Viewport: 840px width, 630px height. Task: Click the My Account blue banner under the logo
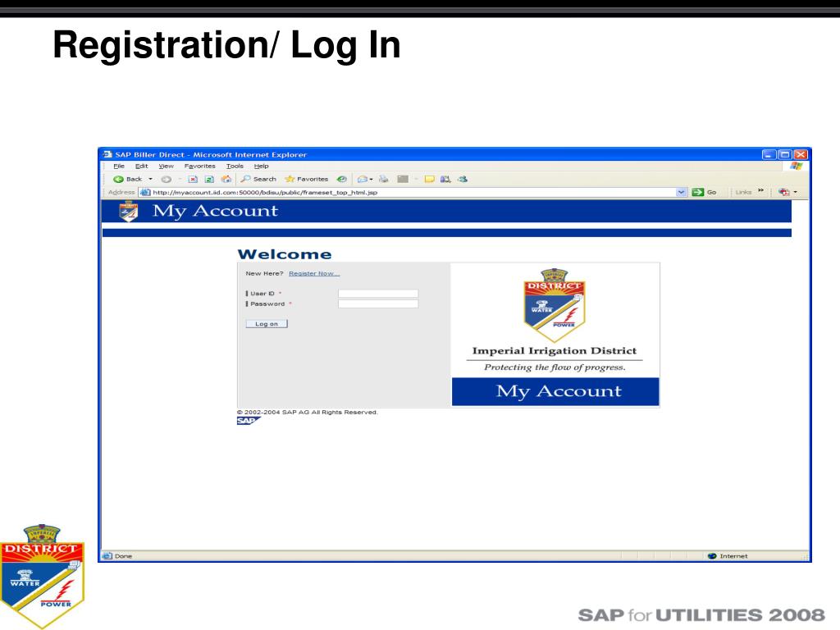click(x=555, y=391)
